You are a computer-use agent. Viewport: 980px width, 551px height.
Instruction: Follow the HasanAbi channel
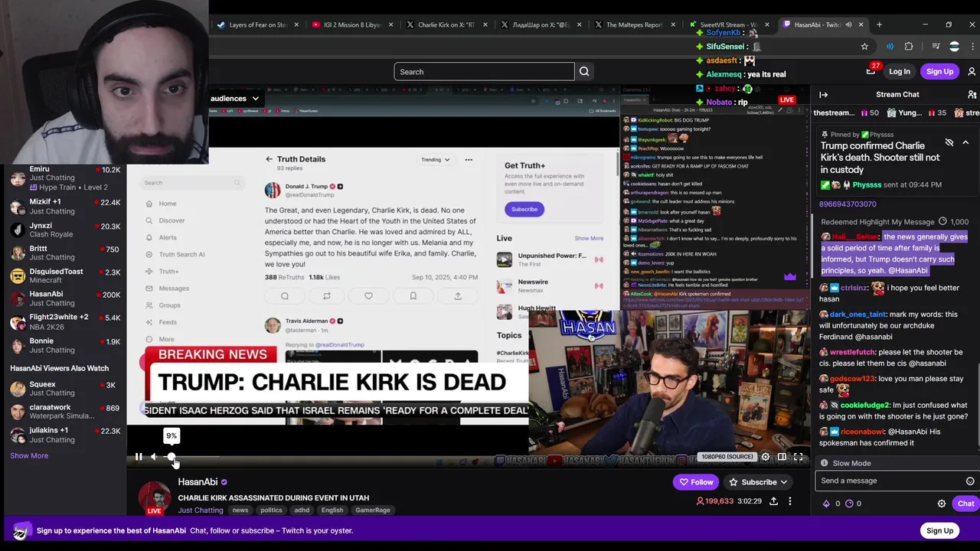pos(696,482)
